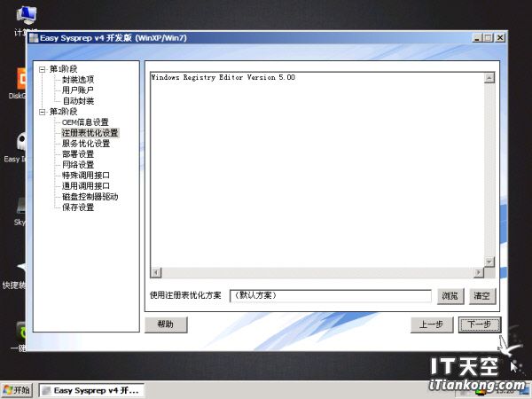The width and height of the screenshot is (532, 399).
Task: Click the 清空 clear button
Action: click(482, 296)
